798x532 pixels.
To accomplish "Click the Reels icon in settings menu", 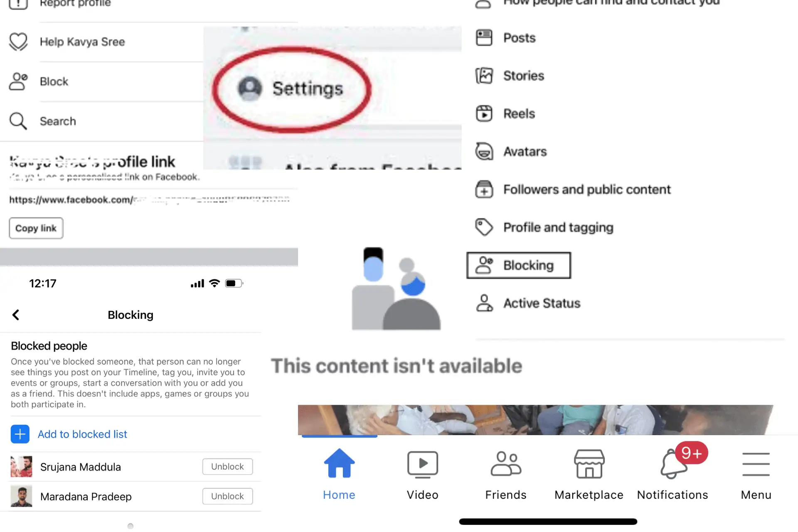I will point(486,113).
